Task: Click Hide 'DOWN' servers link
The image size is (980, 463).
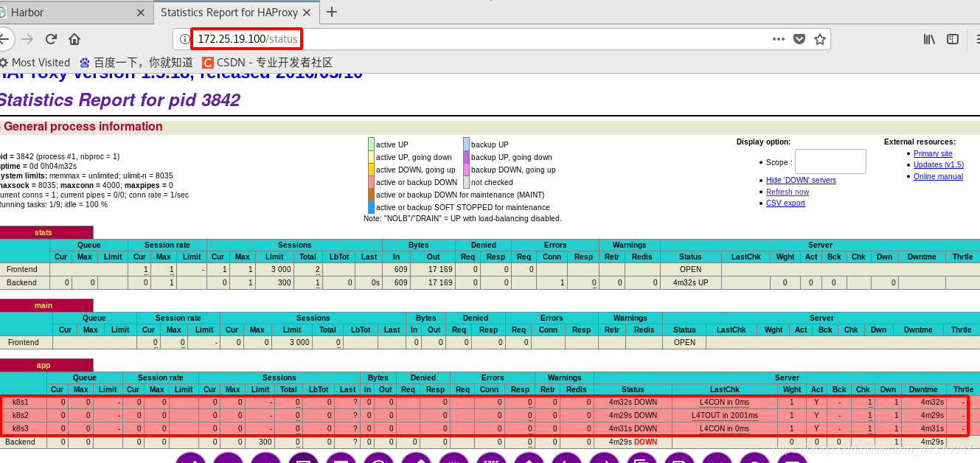Action: click(801, 180)
